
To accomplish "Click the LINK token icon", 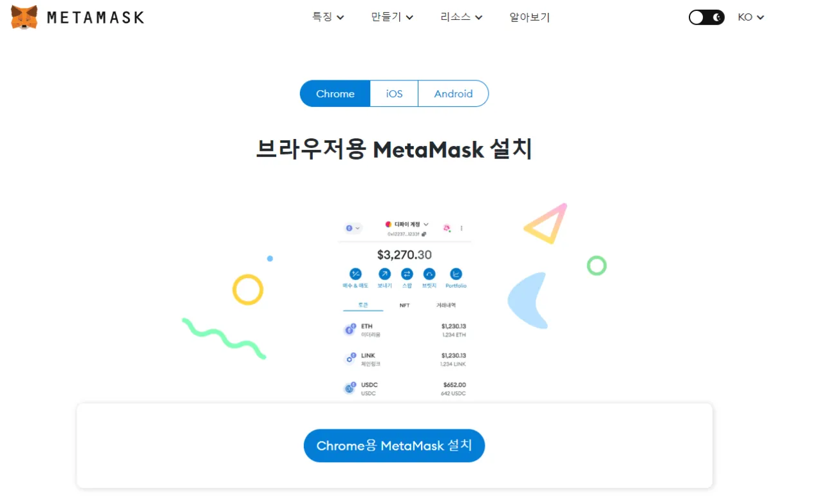I will pos(350,359).
